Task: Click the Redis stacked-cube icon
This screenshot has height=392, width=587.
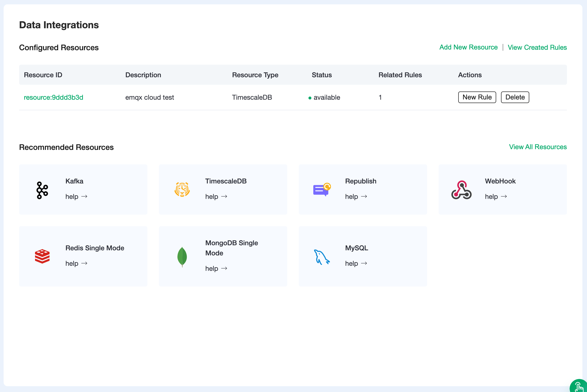Action: [42, 256]
